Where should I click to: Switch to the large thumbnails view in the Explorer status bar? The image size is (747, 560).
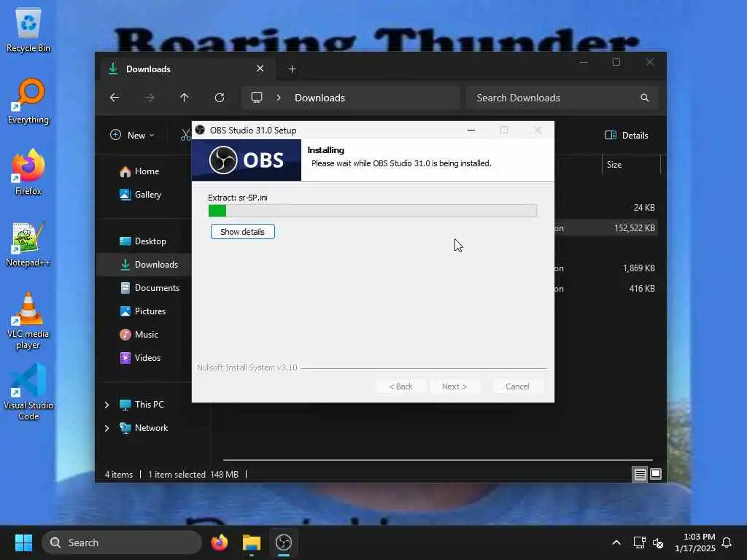[x=656, y=474]
